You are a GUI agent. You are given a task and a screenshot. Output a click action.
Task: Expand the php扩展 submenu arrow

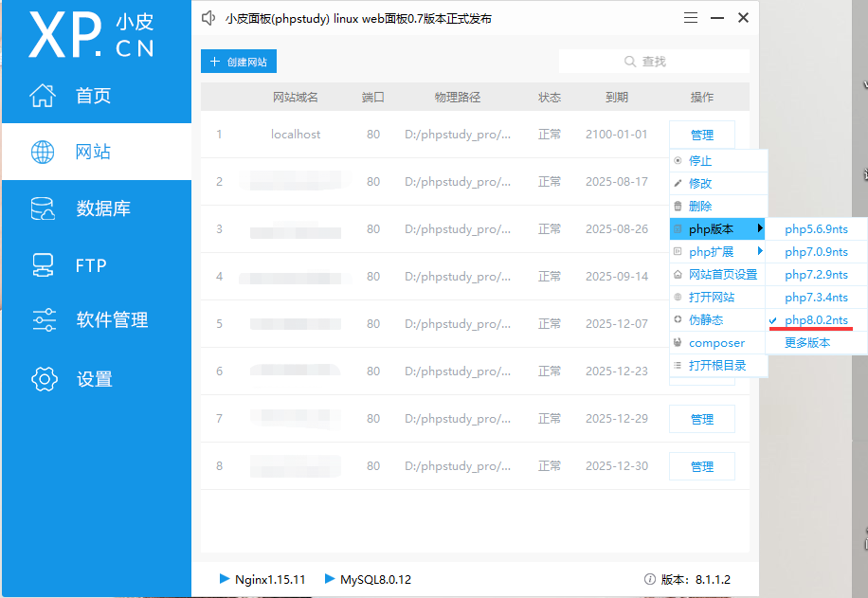click(761, 251)
